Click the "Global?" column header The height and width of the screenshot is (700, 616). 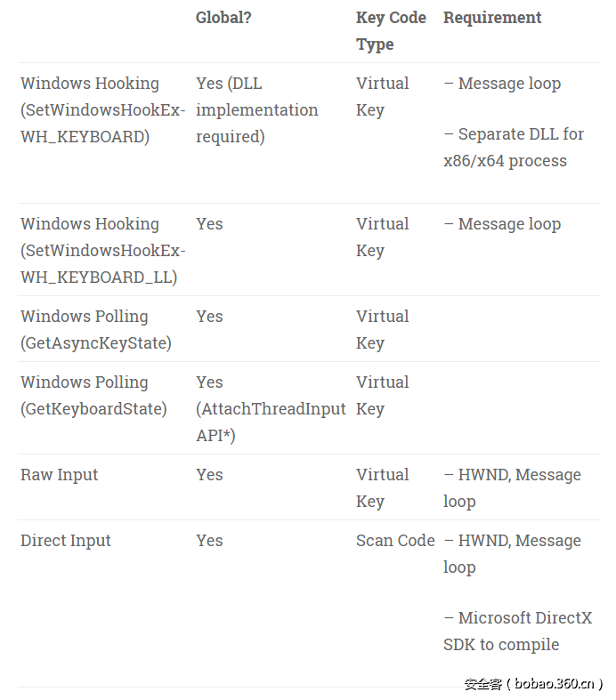pos(223,18)
